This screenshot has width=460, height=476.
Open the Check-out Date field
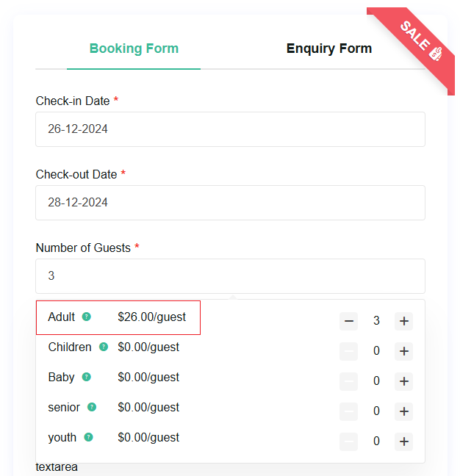pyautogui.click(x=230, y=203)
